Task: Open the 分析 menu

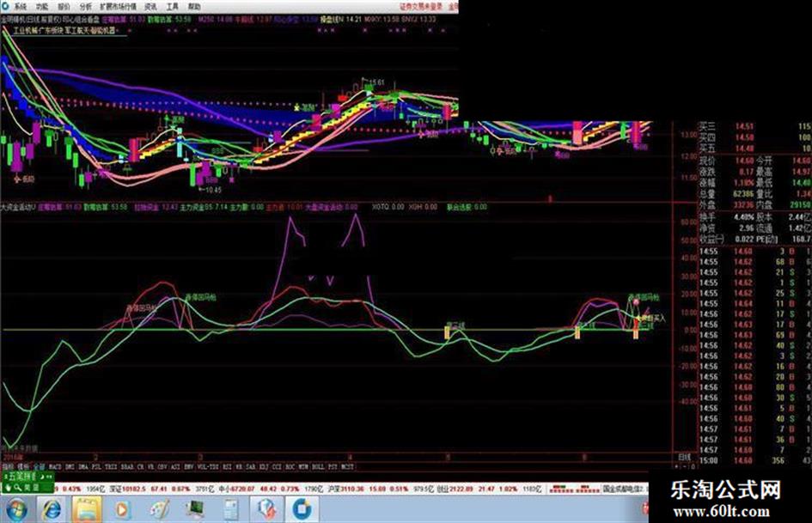Action: click(x=85, y=7)
